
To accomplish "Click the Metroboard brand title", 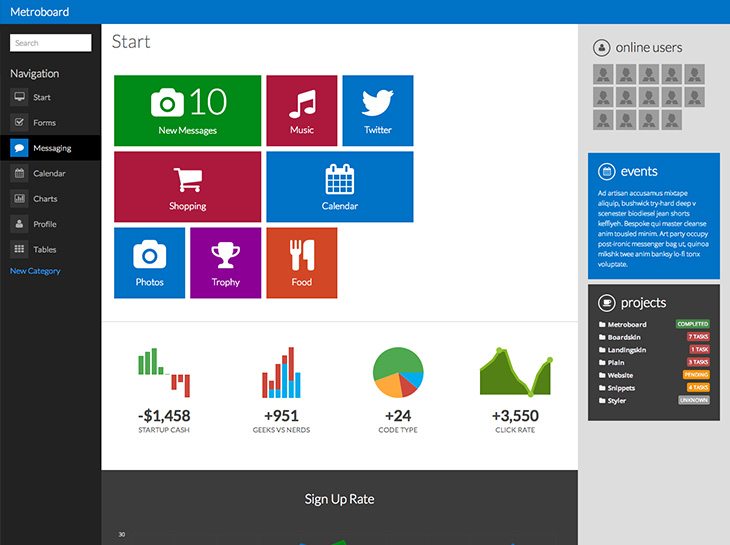I will pyautogui.click(x=40, y=12).
